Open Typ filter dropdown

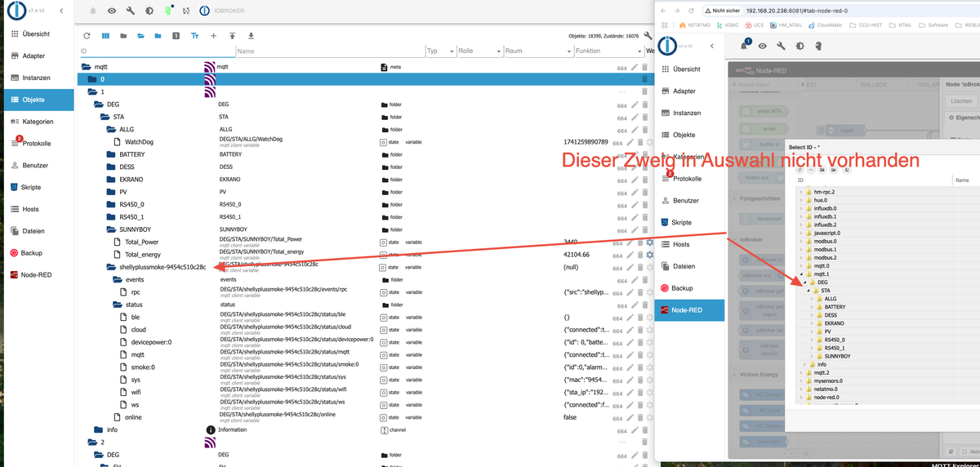pyautogui.click(x=440, y=51)
